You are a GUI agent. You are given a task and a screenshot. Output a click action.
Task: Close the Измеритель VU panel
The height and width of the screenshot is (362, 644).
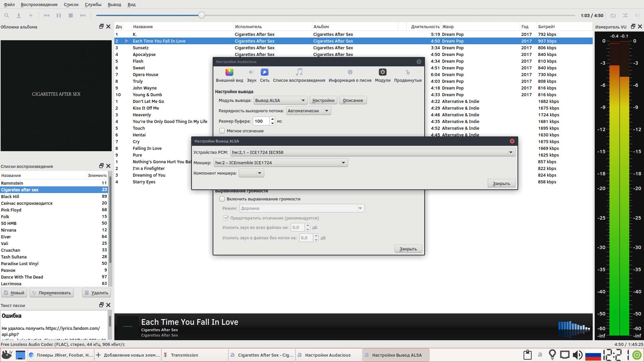pos(640,26)
